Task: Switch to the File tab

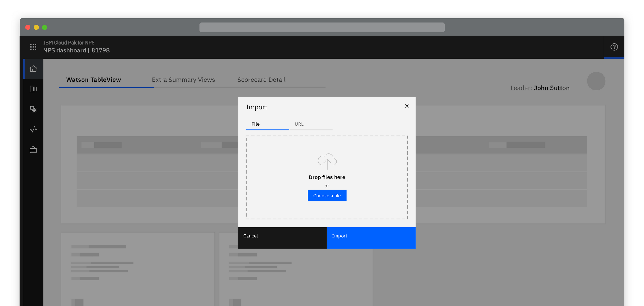Action: (x=267, y=124)
